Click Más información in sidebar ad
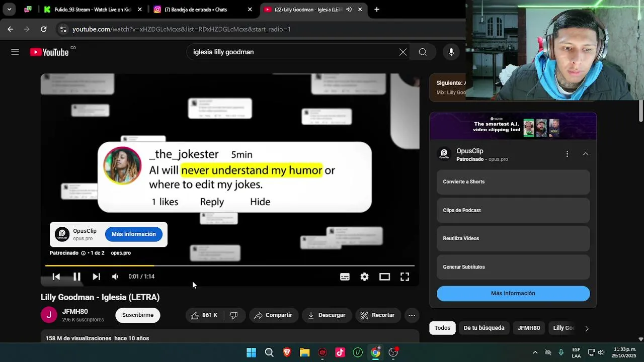644x362 pixels. [x=513, y=294]
